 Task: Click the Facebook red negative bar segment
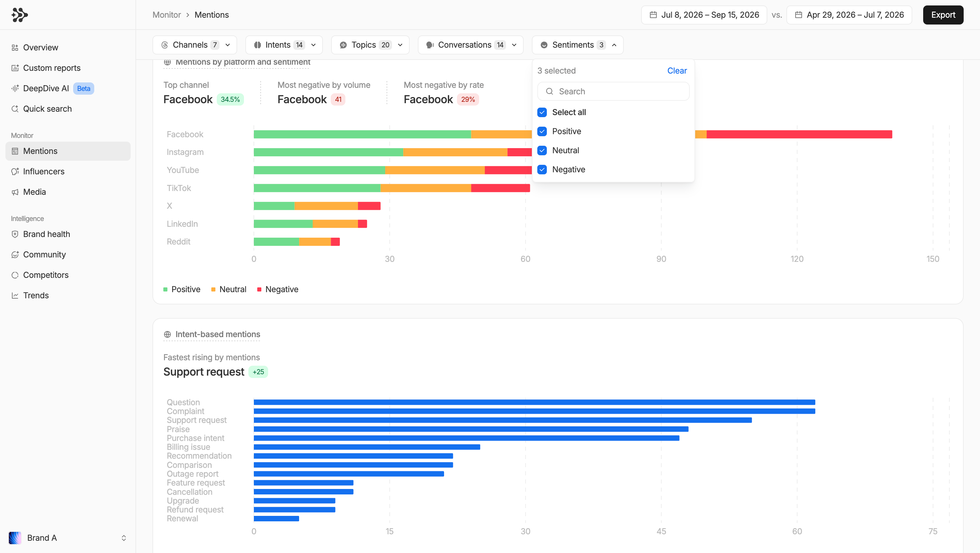click(799, 135)
